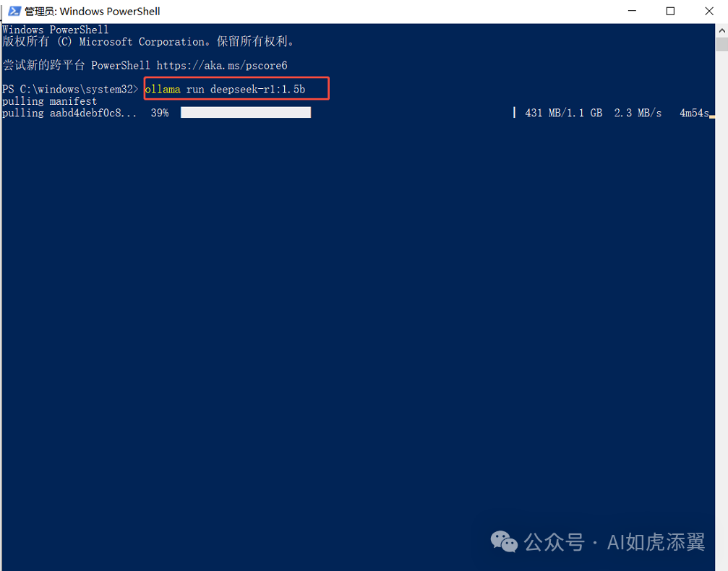
Task: Click the 'ollama run deepseek-r1:1.5b' command text
Action: [225, 89]
